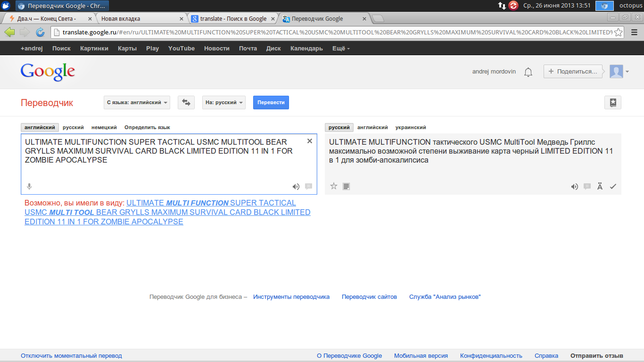
Task: Open О Переводчике Google link
Action: pyautogui.click(x=349, y=356)
